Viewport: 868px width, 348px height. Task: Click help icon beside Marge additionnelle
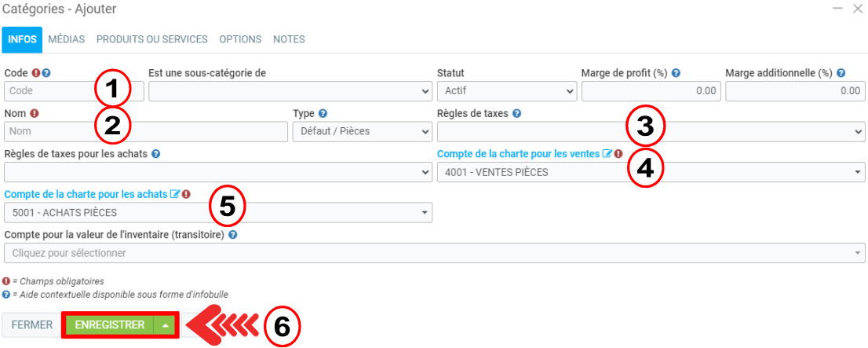[x=841, y=73]
